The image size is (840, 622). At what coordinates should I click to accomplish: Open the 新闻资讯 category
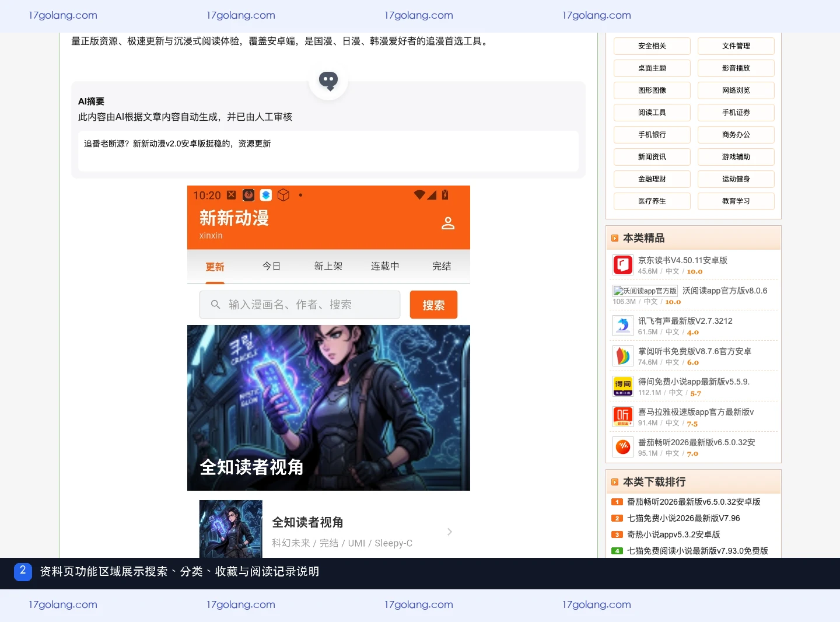coord(652,157)
